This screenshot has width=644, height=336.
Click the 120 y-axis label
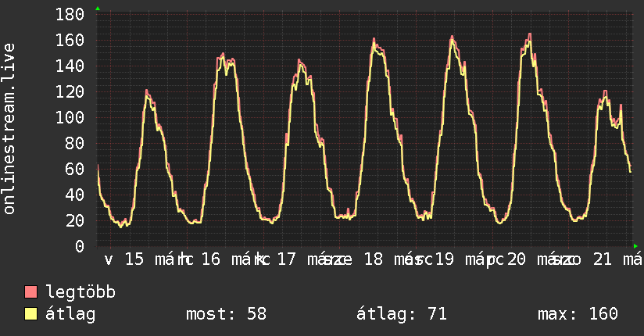point(70,92)
